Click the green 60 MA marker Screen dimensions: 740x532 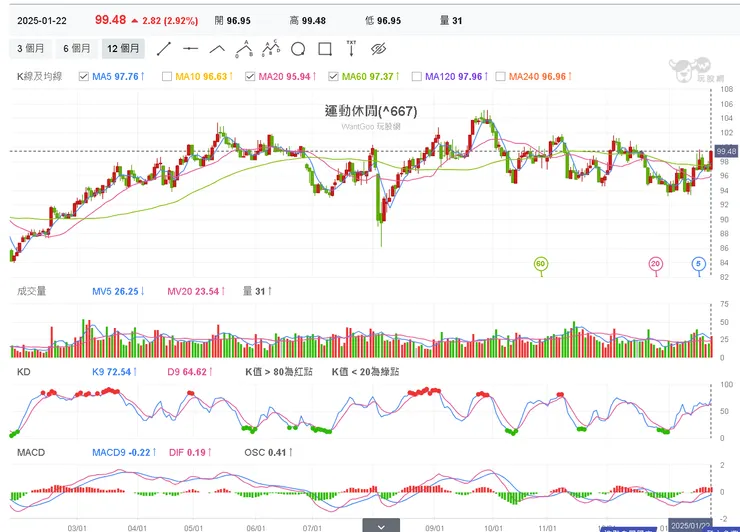tap(542, 264)
